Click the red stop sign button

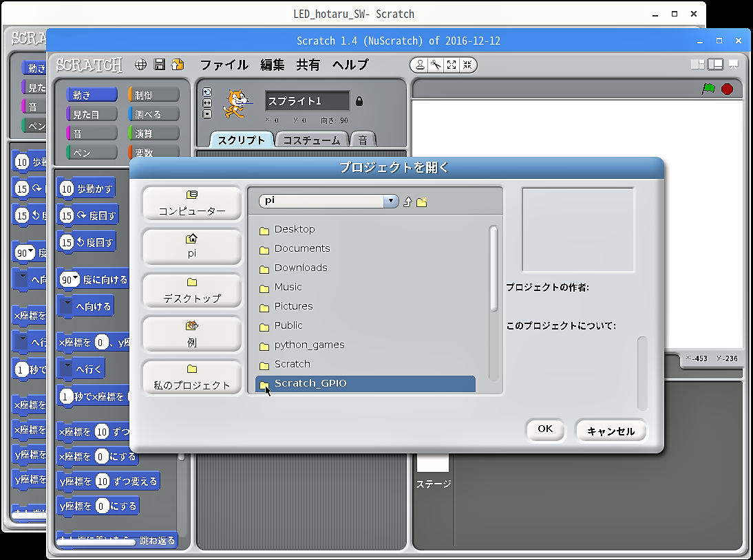click(x=727, y=89)
